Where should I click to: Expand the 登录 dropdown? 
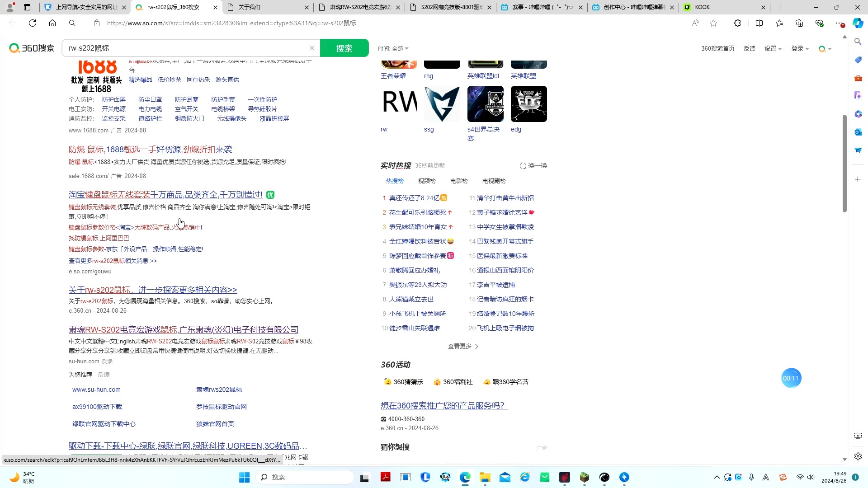coord(800,48)
